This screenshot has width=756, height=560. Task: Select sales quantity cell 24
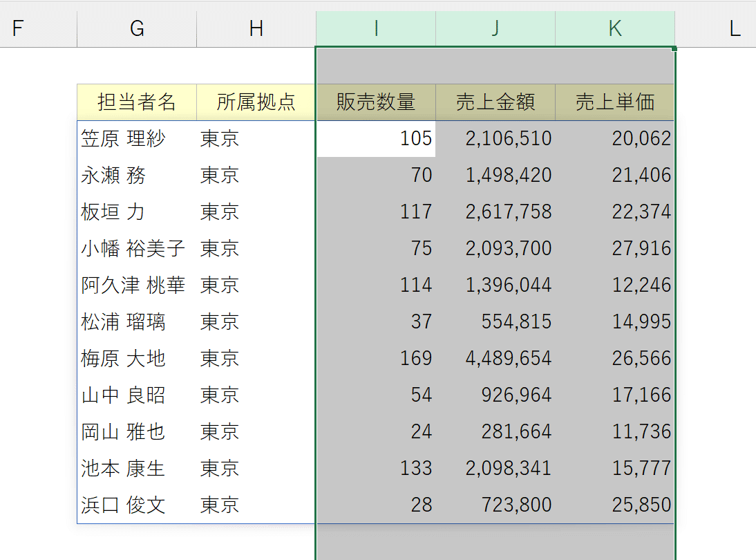(x=376, y=431)
